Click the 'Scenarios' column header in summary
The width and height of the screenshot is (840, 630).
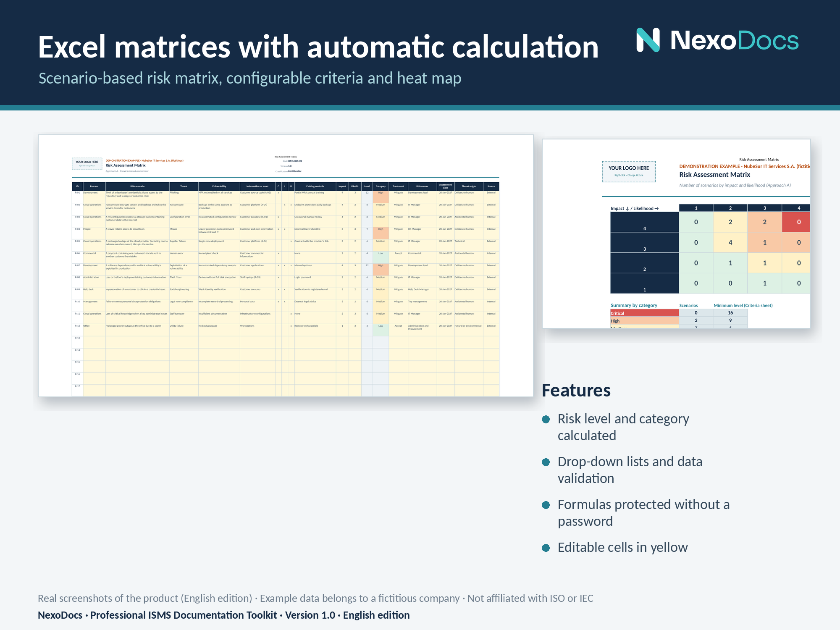point(688,305)
